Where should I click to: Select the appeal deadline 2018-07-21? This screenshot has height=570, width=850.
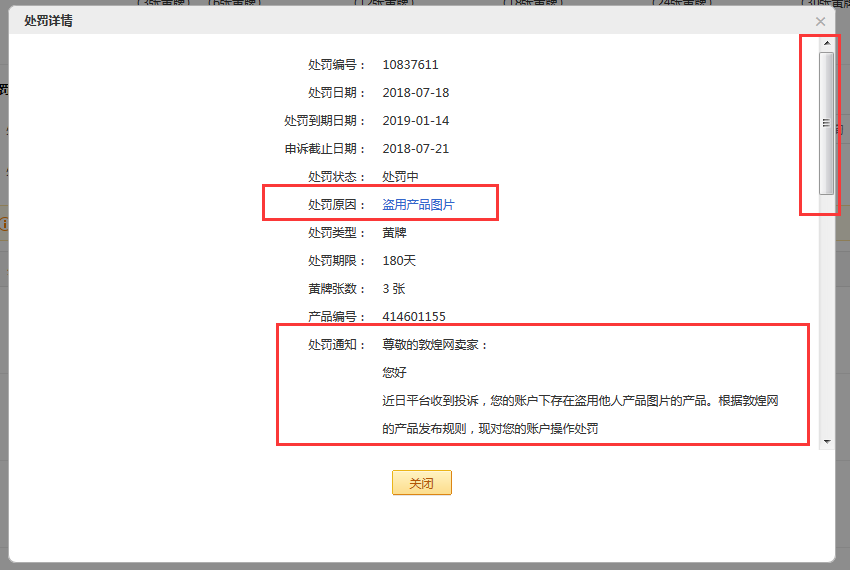[x=416, y=149]
